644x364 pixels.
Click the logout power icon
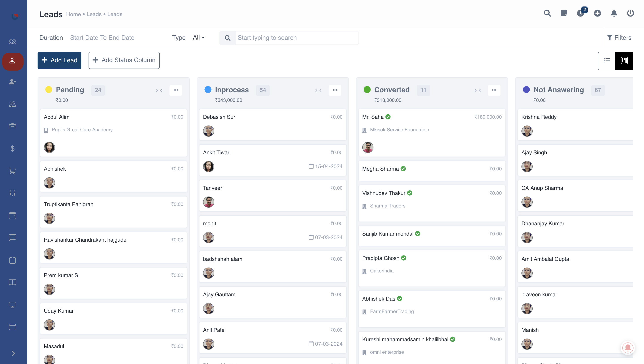coord(630,13)
